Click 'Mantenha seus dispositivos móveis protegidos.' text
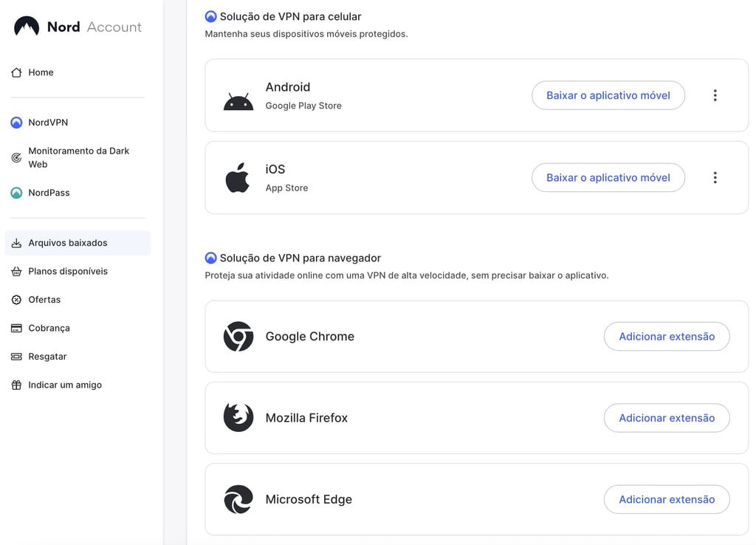Image resolution: width=756 pixels, height=545 pixels. [x=306, y=34]
